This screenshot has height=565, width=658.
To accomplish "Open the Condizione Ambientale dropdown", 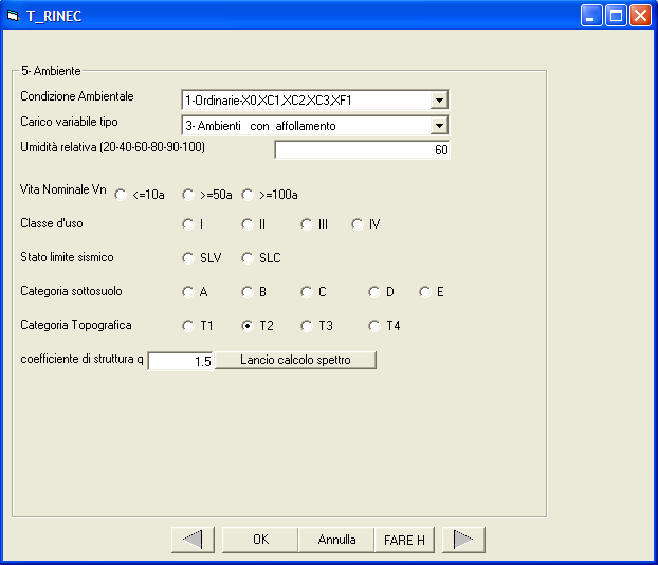I will tap(438, 100).
